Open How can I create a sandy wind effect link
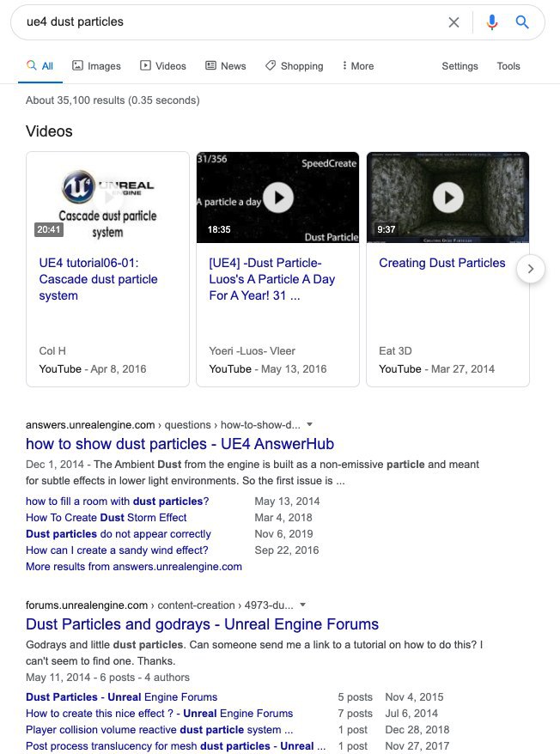This screenshot has height=754, width=560. tap(117, 550)
